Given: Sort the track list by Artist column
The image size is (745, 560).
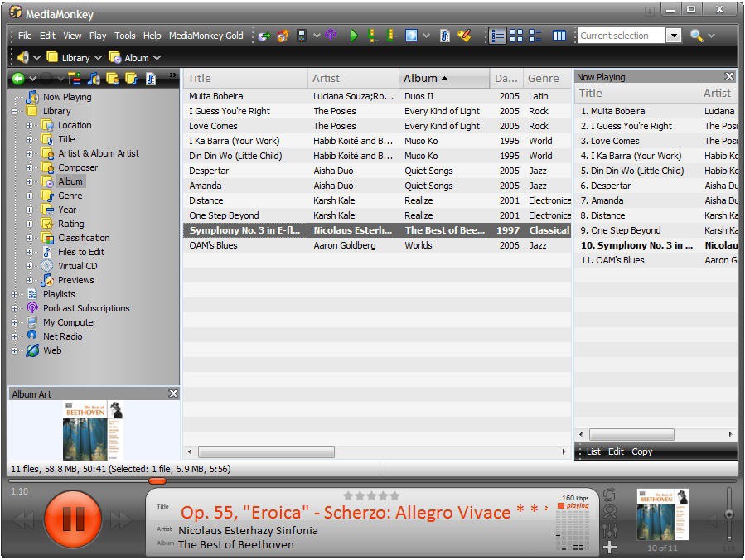Looking at the screenshot, I should (353, 79).
